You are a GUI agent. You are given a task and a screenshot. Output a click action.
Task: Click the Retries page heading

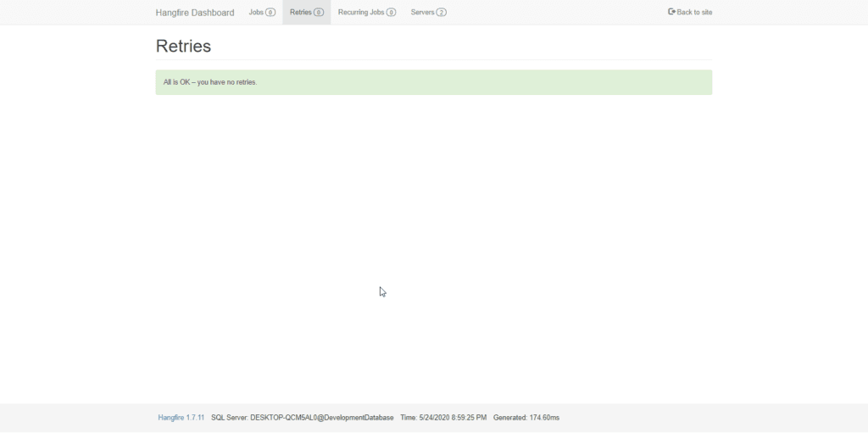183,46
